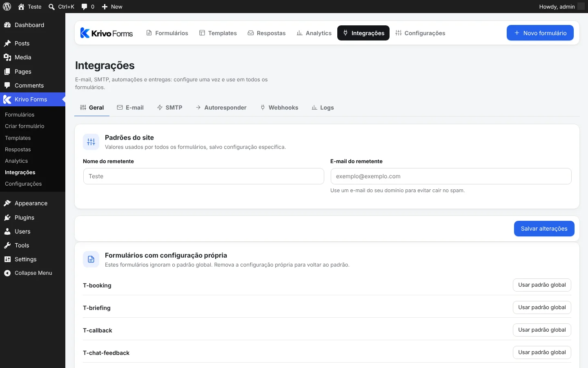Open Plugins in the sidebar
This screenshot has width=588, height=368.
[x=33, y=218]
